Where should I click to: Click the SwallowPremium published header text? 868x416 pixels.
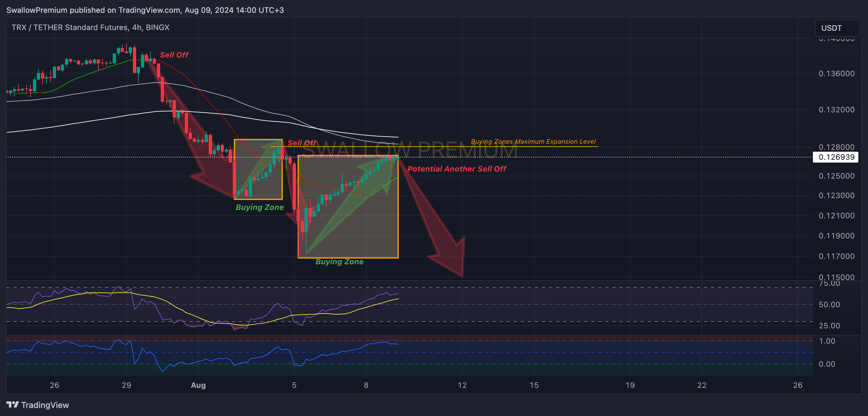click(145, 10)
